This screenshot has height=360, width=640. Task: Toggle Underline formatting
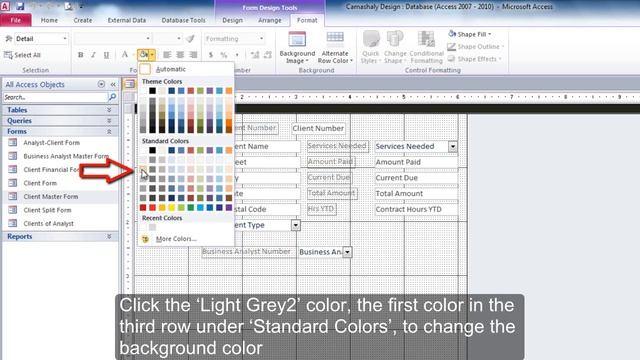click(x=107, y=55)
